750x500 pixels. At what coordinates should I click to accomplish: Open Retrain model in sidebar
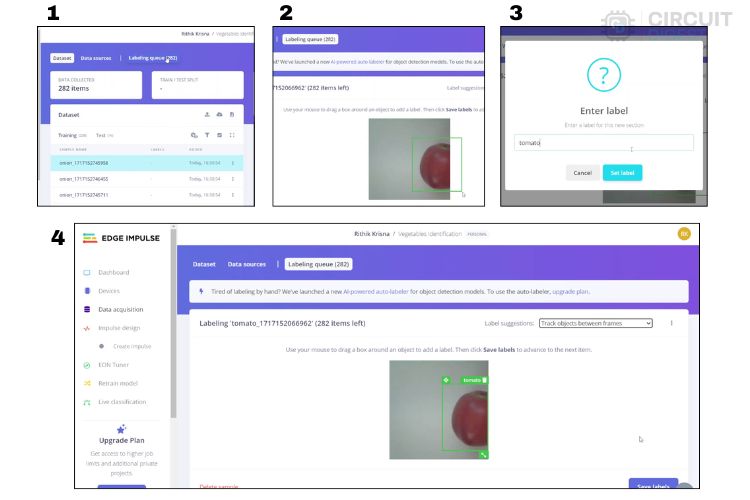[x=118, y=384]
